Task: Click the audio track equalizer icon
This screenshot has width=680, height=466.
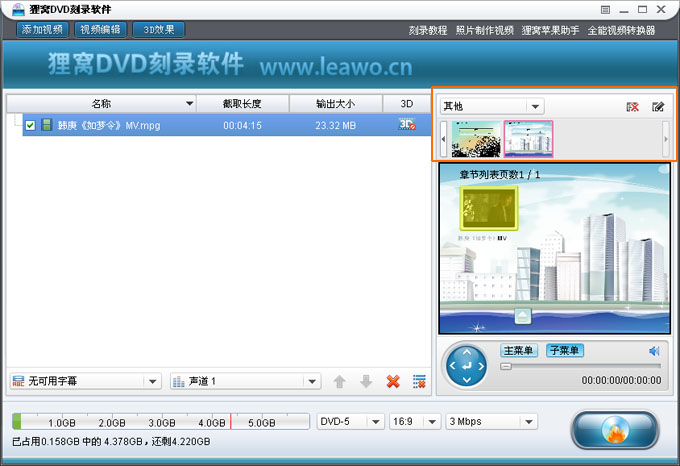Action: point(179,381)
